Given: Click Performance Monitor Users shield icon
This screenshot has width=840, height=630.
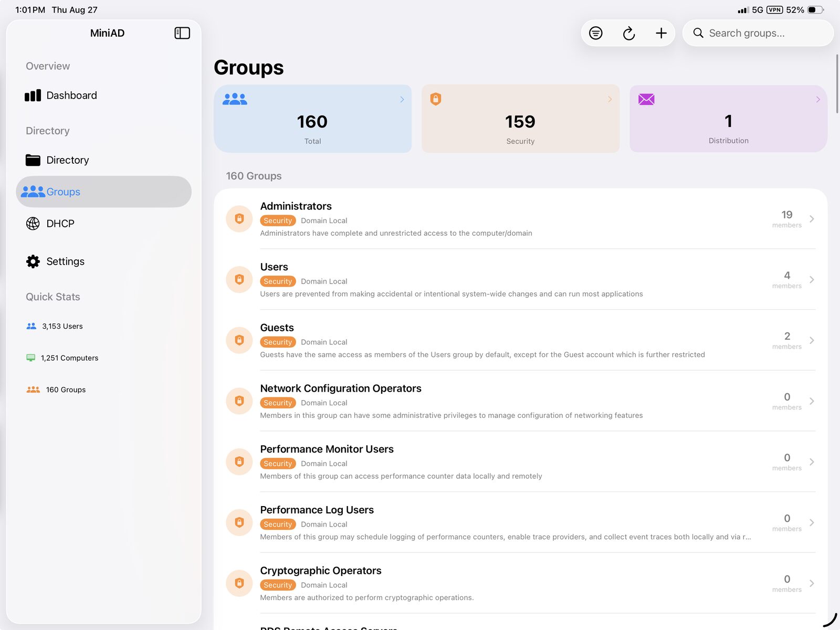Looking at the screenshot, I should tap(239, 461).
